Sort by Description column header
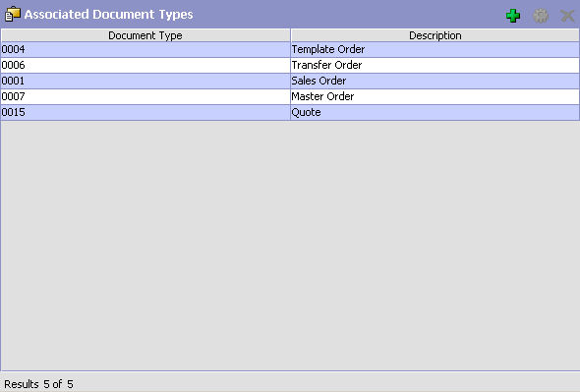The width and height of the screenshot is (580, 392). [435, 35]
